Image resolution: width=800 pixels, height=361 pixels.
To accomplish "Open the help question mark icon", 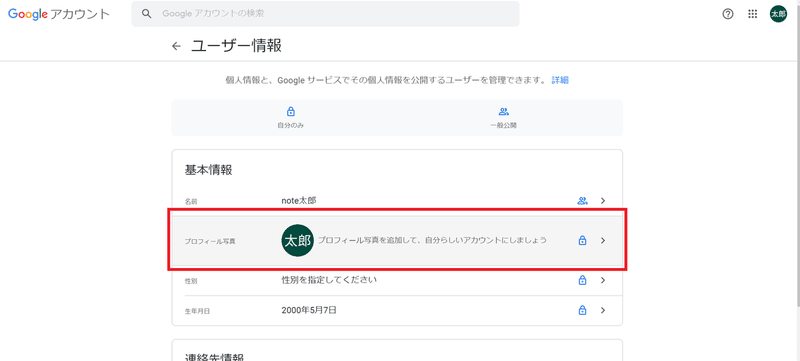I will tap(728, 14).
